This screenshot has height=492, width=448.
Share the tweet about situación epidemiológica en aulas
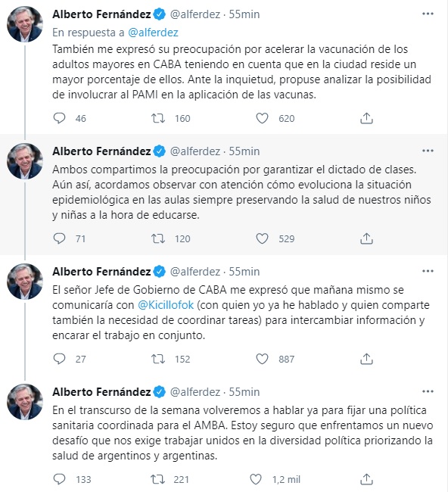point(366,238)
